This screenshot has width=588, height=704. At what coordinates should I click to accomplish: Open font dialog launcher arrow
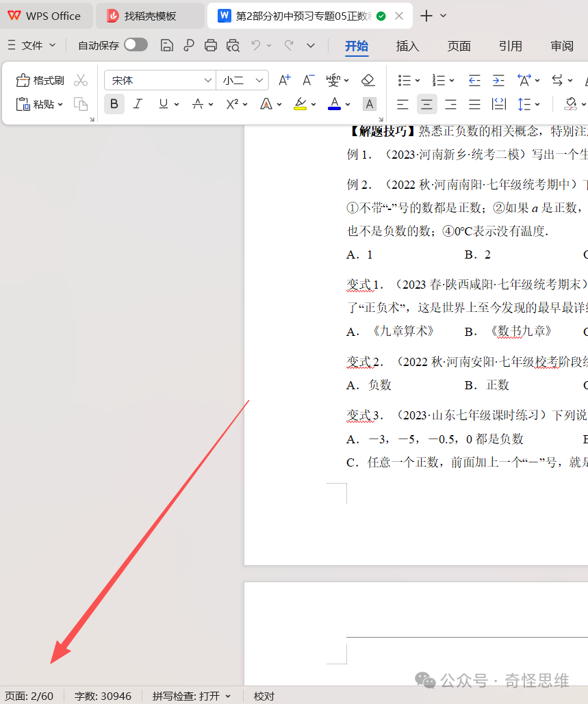pyautogui.click(x=381, y=120)
